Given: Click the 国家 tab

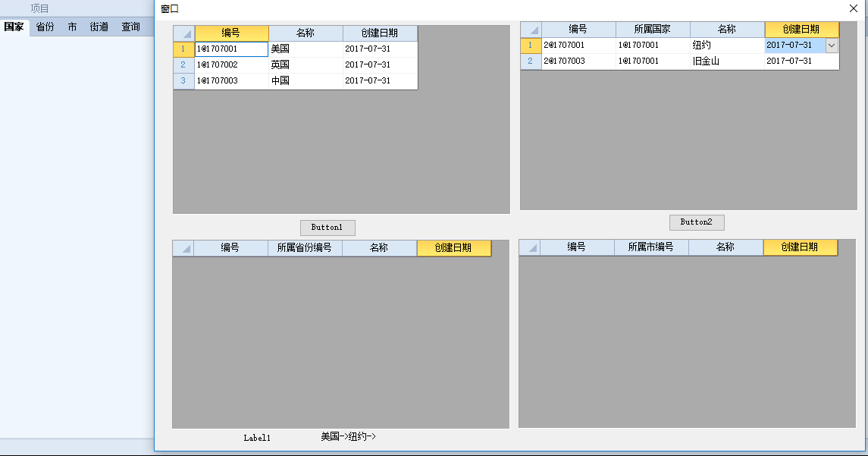Looking at the screenshot, I should coord(14,27).
